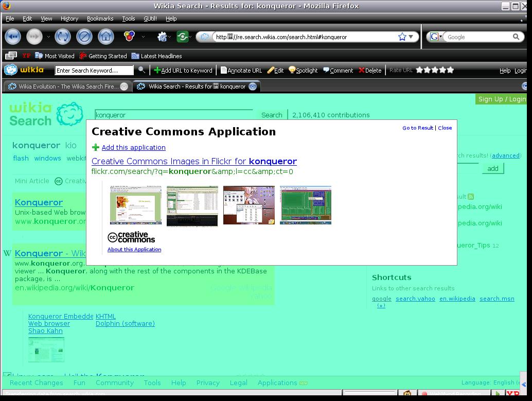
Task: Open third Flickr thumbnail with anime desktop
Action: 249,205
